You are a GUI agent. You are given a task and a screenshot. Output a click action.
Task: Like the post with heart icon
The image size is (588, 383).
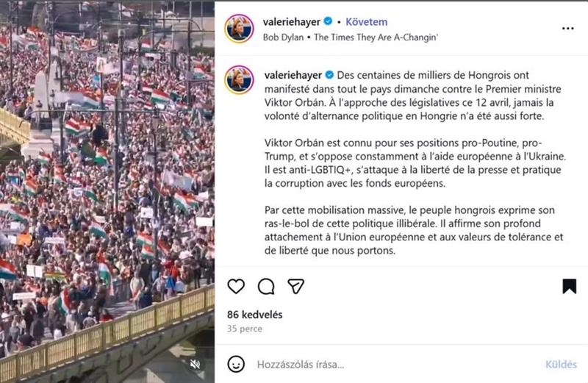[x=236, y=286]
